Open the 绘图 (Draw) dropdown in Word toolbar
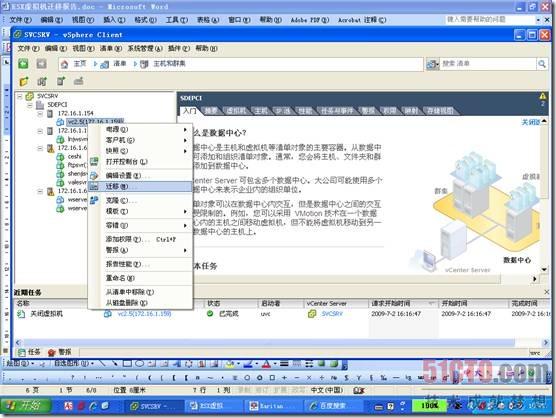556x418 pixels. point(21,363)
